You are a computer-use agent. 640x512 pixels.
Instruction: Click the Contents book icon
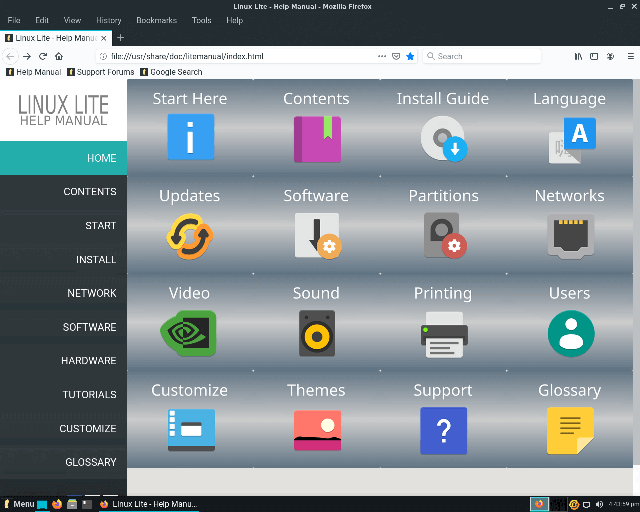pos(316,138)
